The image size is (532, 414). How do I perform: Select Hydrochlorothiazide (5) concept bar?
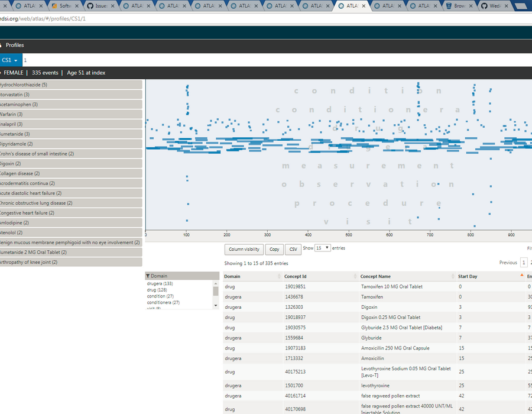pyautogui.click(x=70, y=85)
